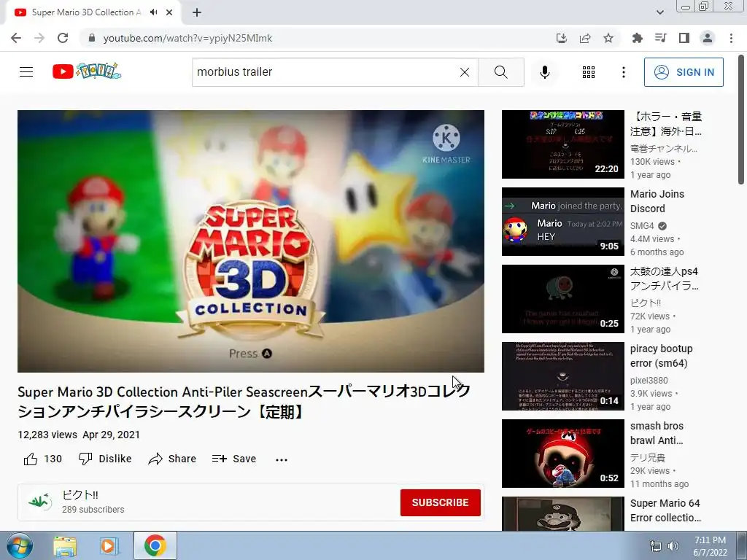The height and width of the screenshot is (560, 747).
Task: Open Windows Explorer from taskbar
Action: pyautogui.click(x=65, y=545)
